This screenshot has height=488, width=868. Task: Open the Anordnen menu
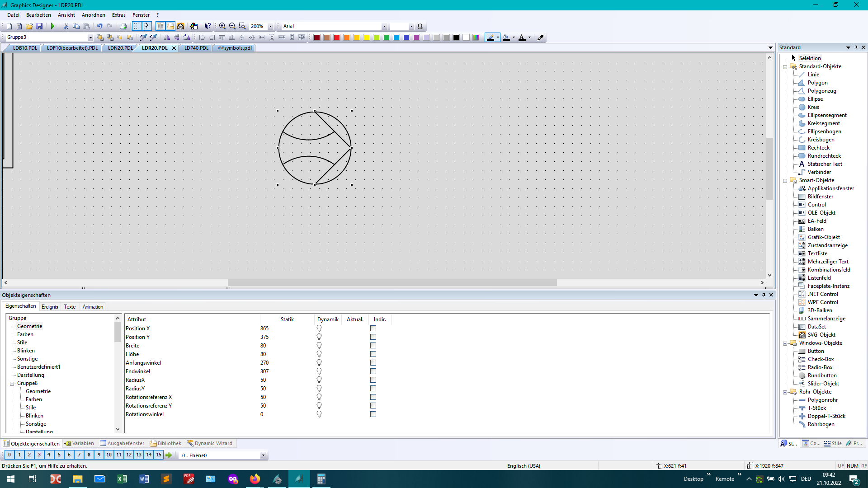(x=93, y=15)
